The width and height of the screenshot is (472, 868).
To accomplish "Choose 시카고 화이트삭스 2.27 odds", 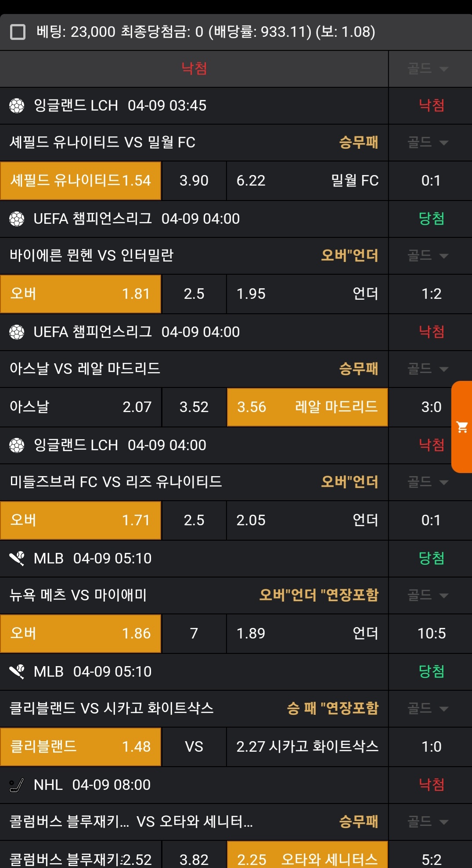I will (307, 747).
